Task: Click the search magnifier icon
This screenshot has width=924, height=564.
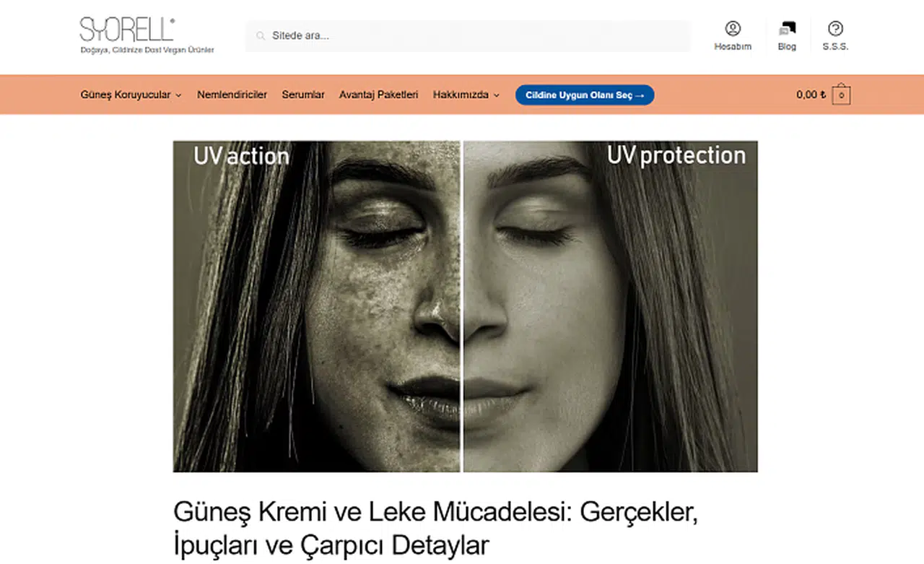Action: pyautogui.click(x=260, y=35)
